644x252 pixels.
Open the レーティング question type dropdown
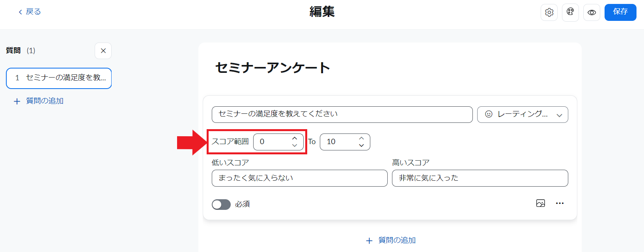pos(523,115)
